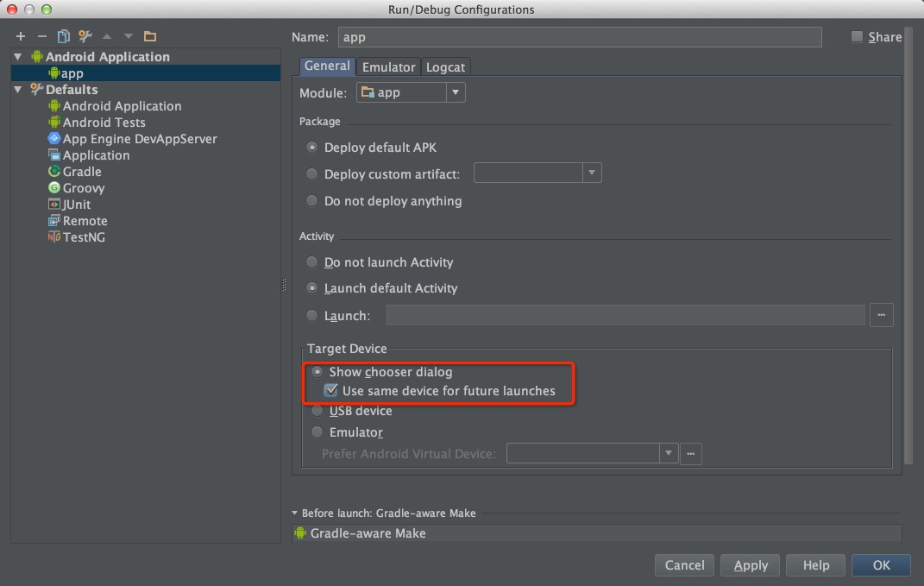Select Do not deploy anything option
Image resolution: width=924 pixels, height=586 pixels.
click(x=312, y=201)
